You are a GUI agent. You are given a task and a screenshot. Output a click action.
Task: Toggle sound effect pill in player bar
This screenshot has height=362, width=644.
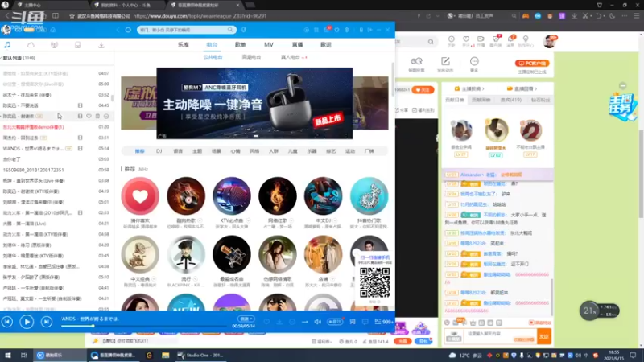click(x=335, y=322)
